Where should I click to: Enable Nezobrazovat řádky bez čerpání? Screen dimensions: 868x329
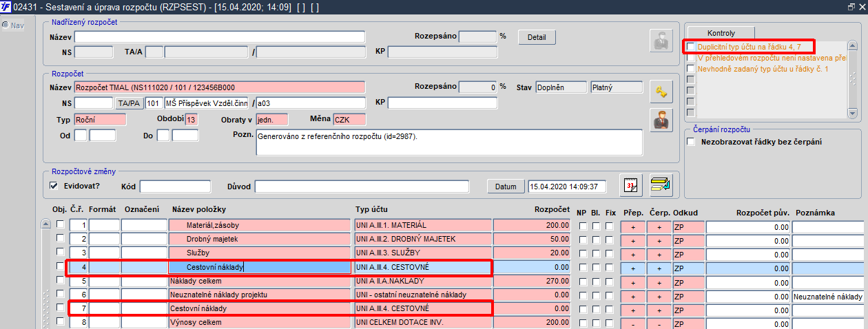coord(691,142)
